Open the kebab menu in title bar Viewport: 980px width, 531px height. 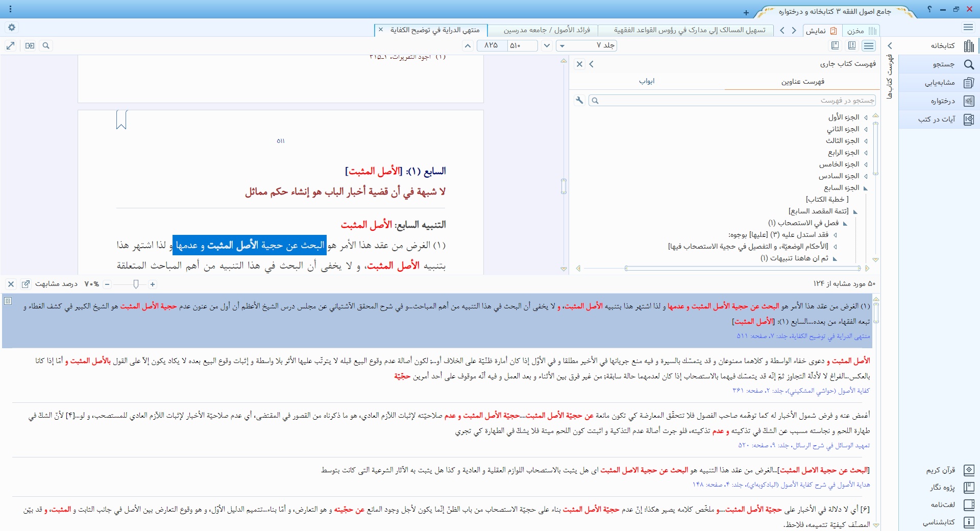click(x=10, y=9)
